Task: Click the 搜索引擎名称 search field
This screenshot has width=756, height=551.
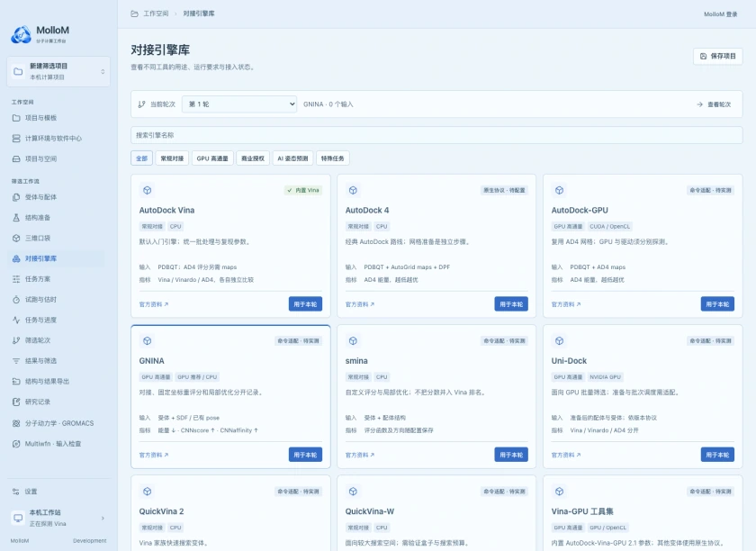Action: (436, 135)
